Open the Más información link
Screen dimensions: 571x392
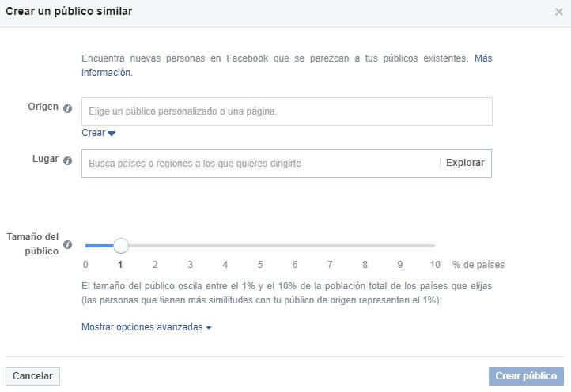tap(483, 58)
